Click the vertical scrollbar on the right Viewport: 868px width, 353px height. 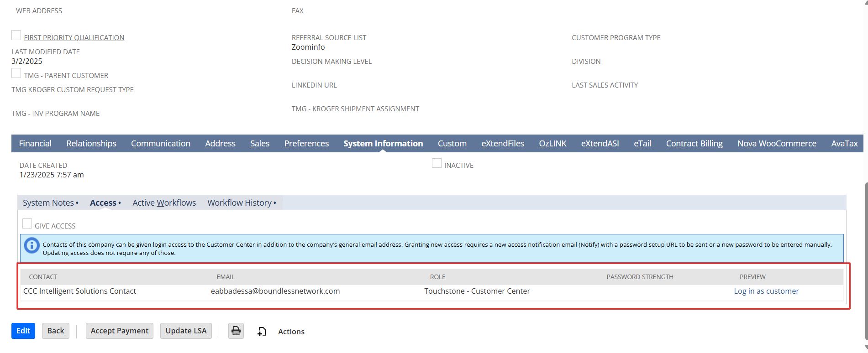(866, 260)
